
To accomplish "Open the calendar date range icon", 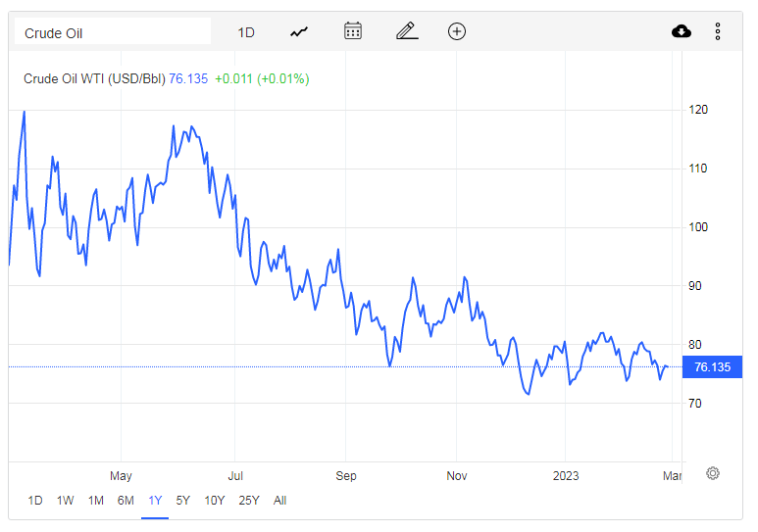I will pyautogui.click(x=353, y=31).
